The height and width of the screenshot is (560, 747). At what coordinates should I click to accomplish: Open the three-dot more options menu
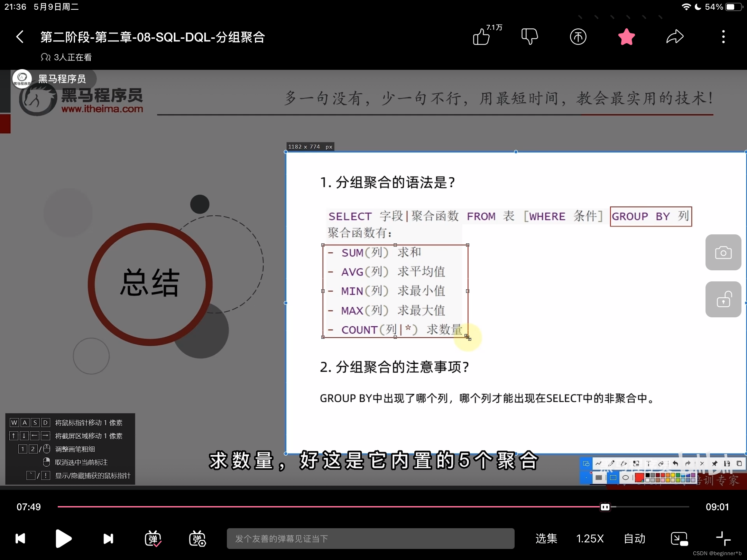click(x=723, y=37)
